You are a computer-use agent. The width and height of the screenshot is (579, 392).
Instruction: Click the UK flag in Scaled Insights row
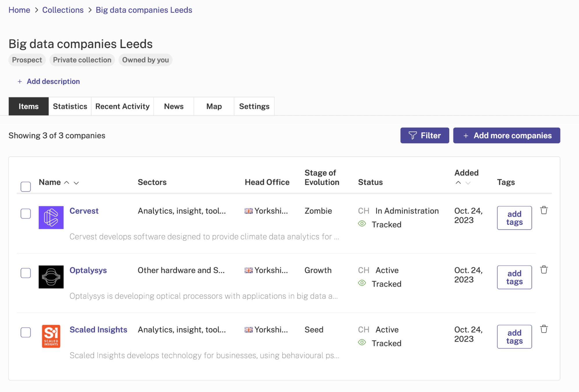249,330
